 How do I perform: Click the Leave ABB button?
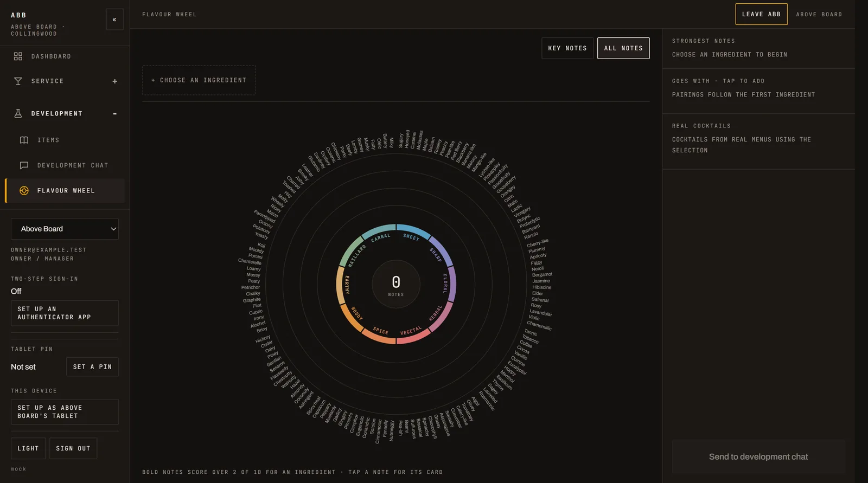[761, 14]
